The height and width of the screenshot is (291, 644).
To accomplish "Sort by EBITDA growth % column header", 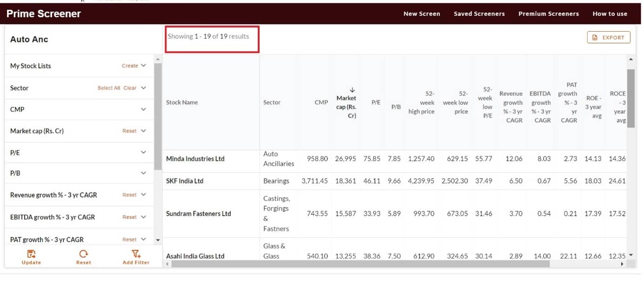I will pyautogui.click(x=540, y=107).
